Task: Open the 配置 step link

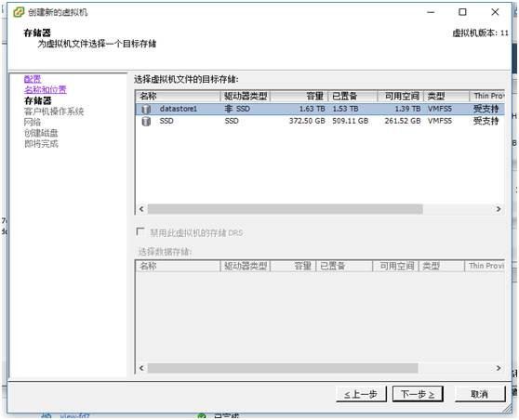Action: tap(33, 79)
